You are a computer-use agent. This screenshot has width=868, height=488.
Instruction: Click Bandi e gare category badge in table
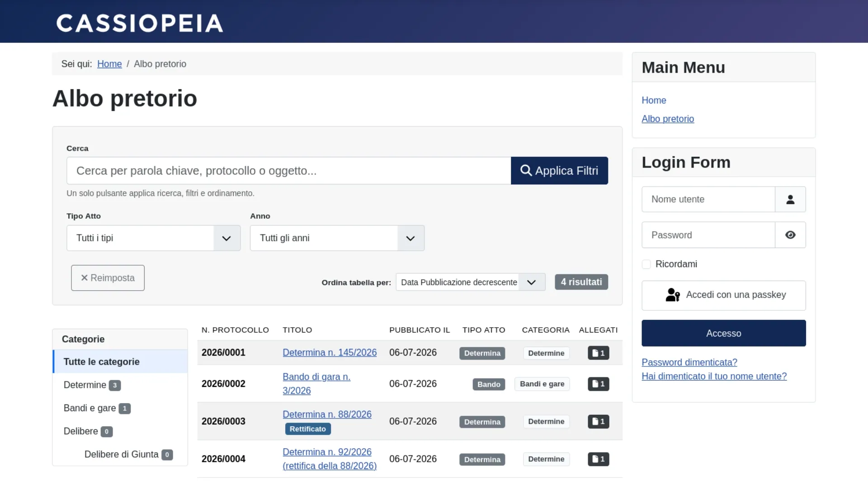(542, 384)
